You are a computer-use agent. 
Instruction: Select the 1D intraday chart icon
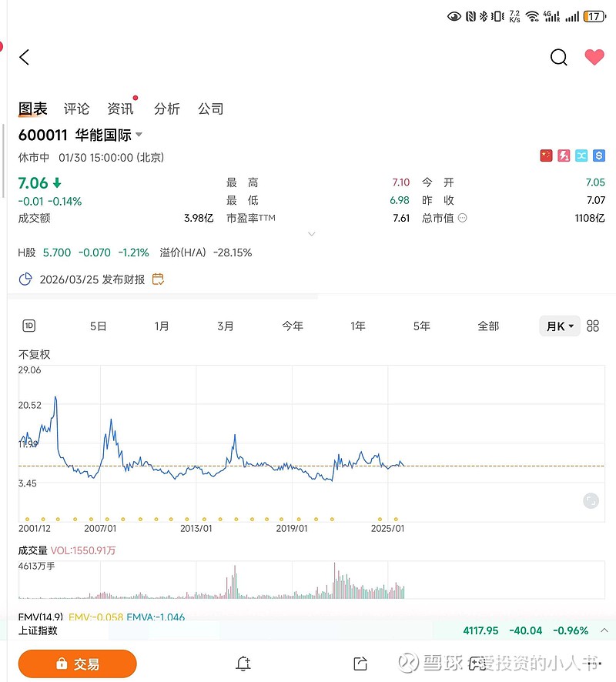click(x=28, y=326)
